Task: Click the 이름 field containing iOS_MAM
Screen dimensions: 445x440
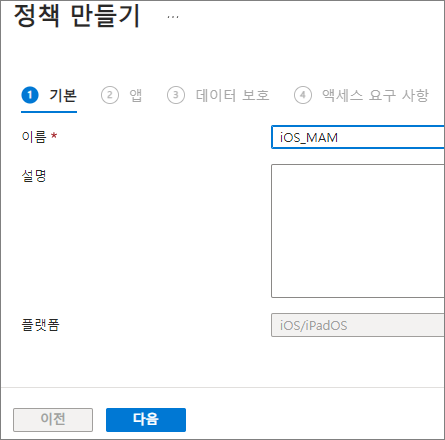Action: pos(358,137)
